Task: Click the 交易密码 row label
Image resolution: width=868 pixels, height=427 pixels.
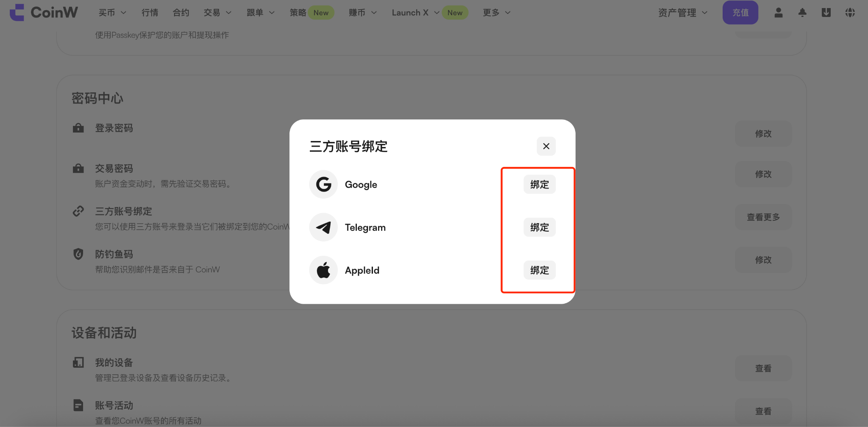Action: 114,169
